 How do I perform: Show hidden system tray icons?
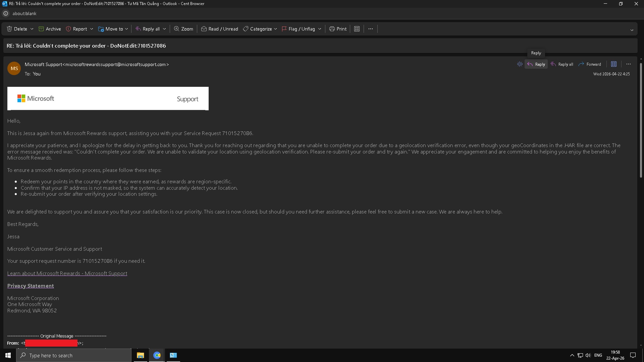572,355
